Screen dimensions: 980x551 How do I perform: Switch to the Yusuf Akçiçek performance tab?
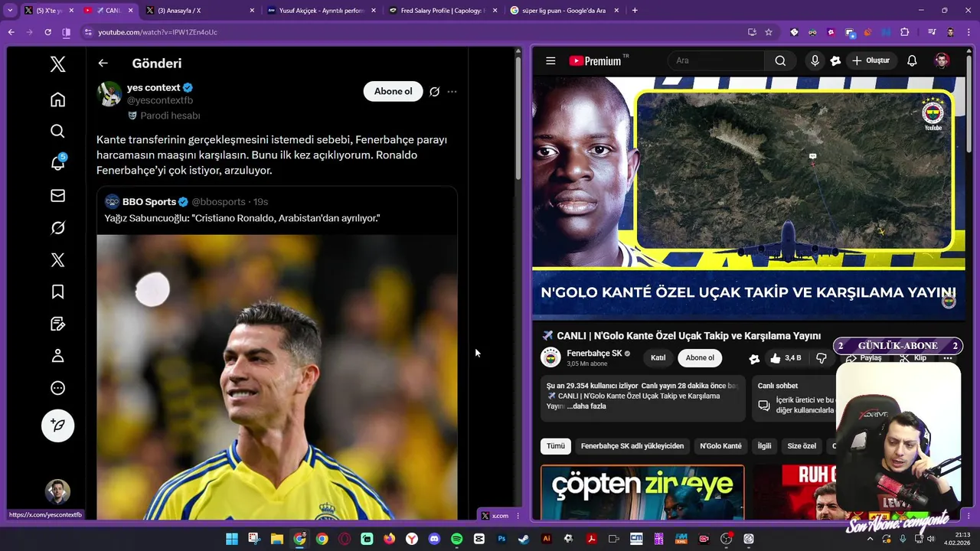pyautogui.click(x=321, y=11)
